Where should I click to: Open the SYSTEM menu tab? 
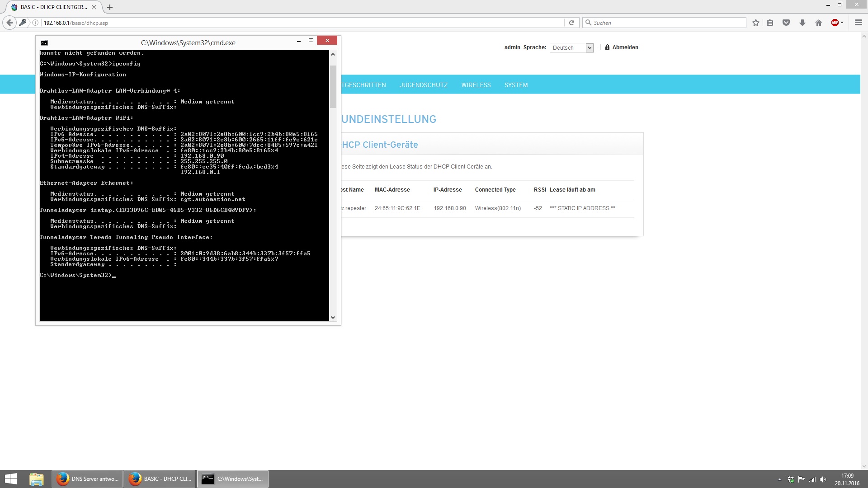516,85
